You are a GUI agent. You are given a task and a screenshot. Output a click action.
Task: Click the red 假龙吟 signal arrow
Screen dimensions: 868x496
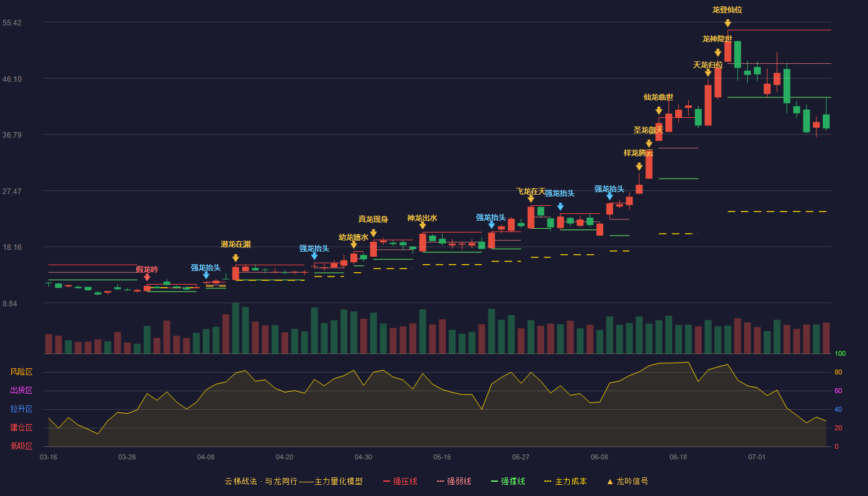[147, 277]
